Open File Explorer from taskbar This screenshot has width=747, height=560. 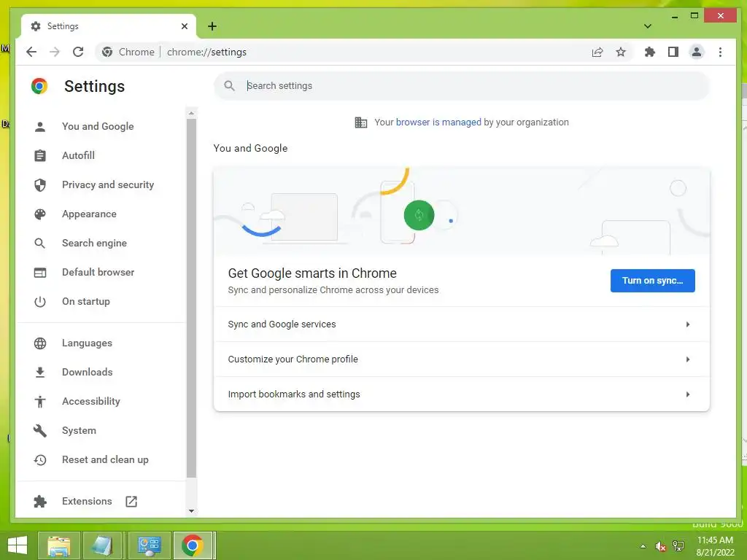point(58,545)
